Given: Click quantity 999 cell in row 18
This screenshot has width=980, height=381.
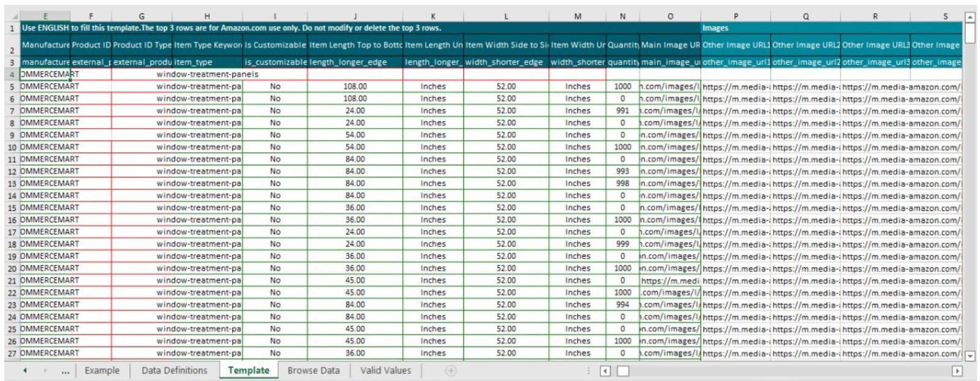Looking at the screenshot, I should [623, 244].
